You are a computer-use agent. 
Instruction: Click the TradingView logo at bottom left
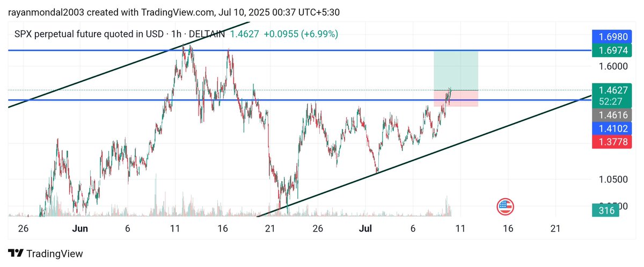pyautogui.click(x=46, y=254)
